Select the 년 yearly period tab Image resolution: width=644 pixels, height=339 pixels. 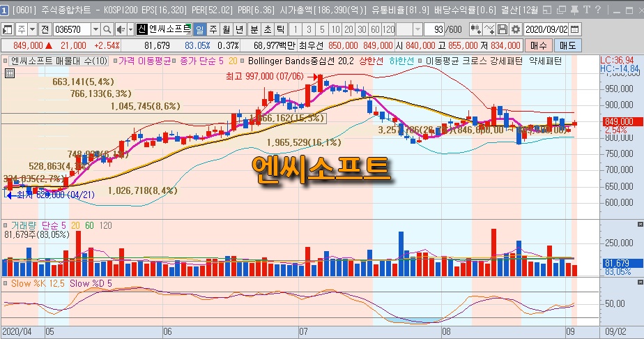[x=240, y=29]
